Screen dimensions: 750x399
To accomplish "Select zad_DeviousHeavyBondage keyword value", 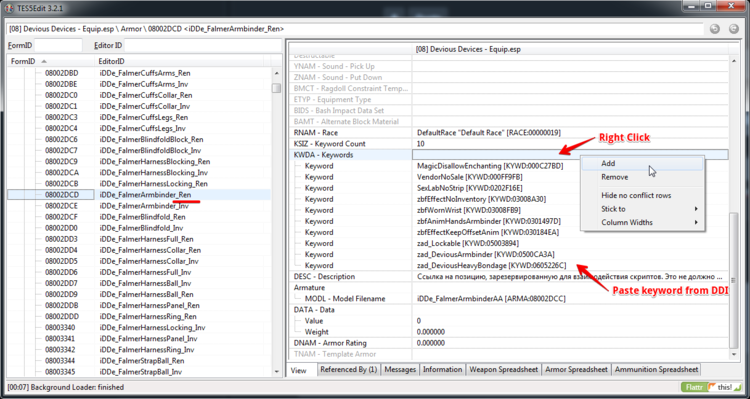I will [x=491, y=266].
